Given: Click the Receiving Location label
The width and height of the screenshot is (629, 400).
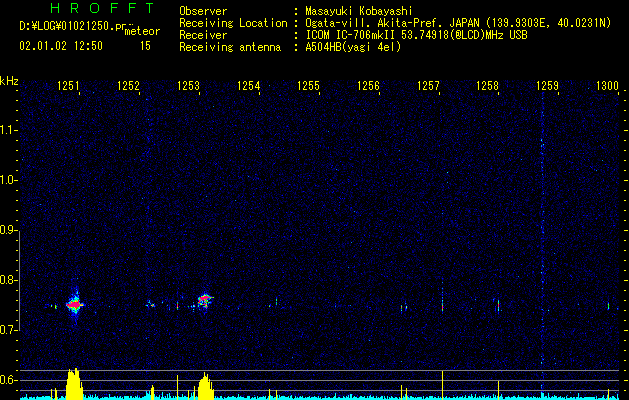Looking at the screenshot, I should click(233, 23).
